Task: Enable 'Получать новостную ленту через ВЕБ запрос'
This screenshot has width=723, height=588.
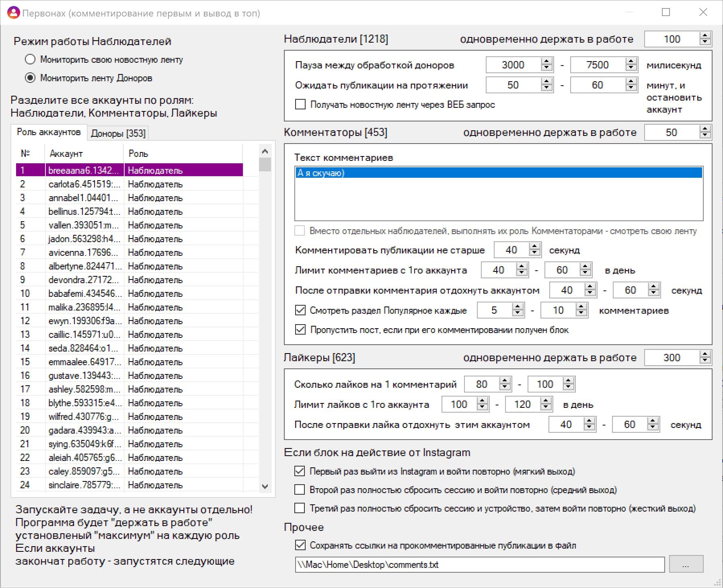Action: click(x=300, y=105)
